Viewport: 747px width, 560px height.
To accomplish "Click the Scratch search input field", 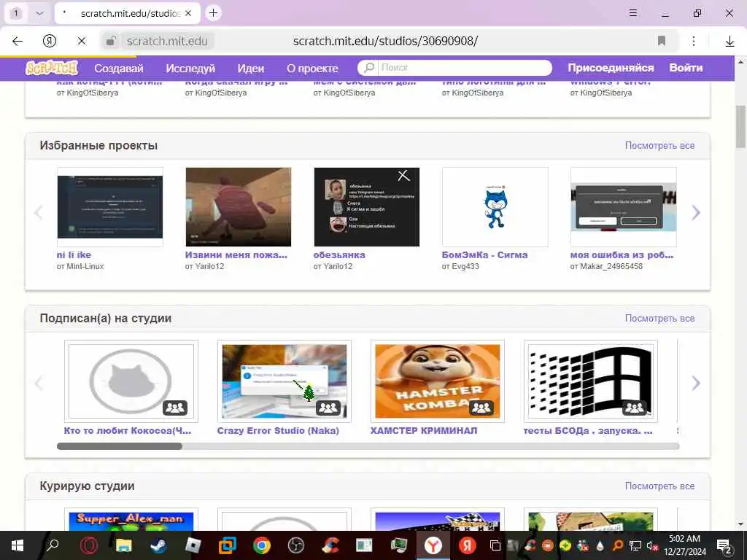I will click(465, 68).
